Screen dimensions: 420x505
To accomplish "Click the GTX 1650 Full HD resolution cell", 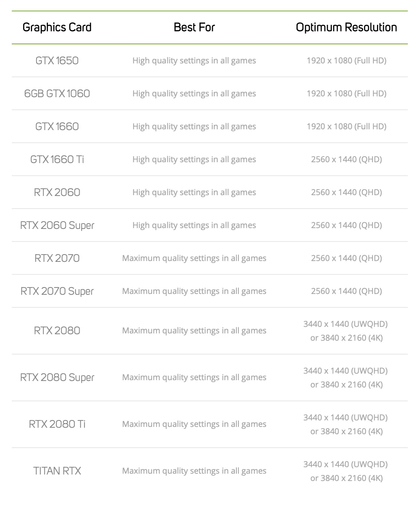I will click(x=346, y=61).
